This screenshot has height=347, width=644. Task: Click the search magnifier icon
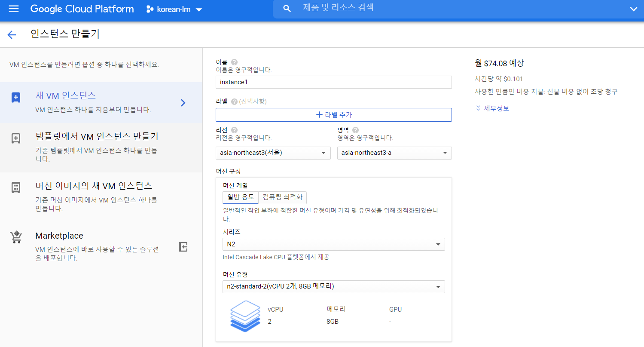click(x=287, y=9)
